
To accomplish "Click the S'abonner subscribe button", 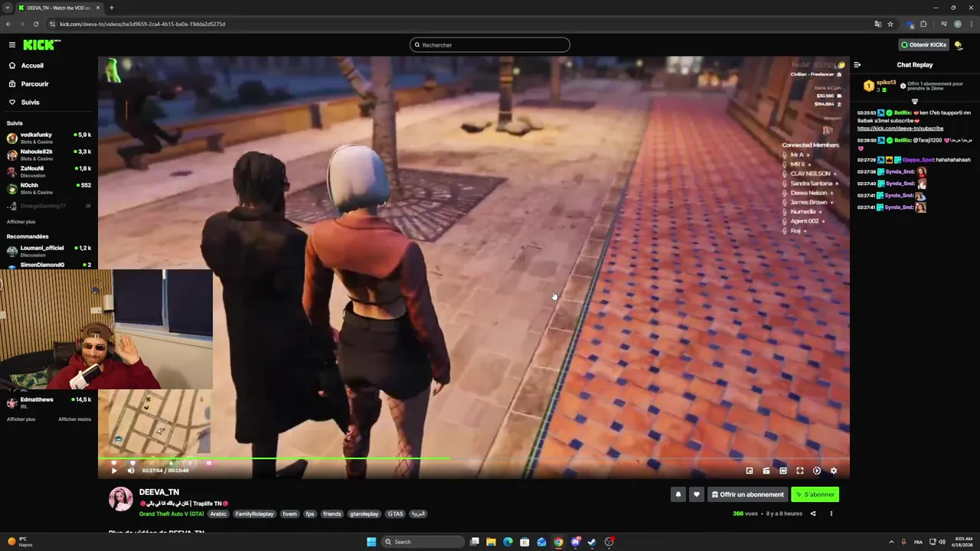I will coord(815,494).
